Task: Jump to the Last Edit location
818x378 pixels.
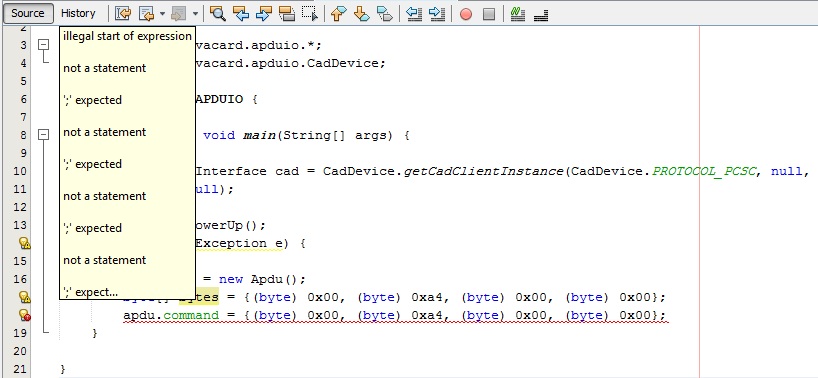Action: point(123,14)
